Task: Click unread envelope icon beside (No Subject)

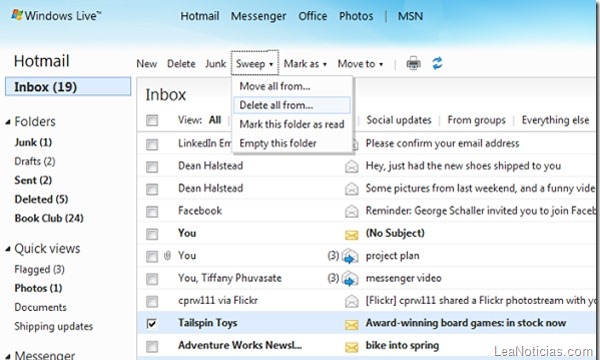Action: coord(351,235)
